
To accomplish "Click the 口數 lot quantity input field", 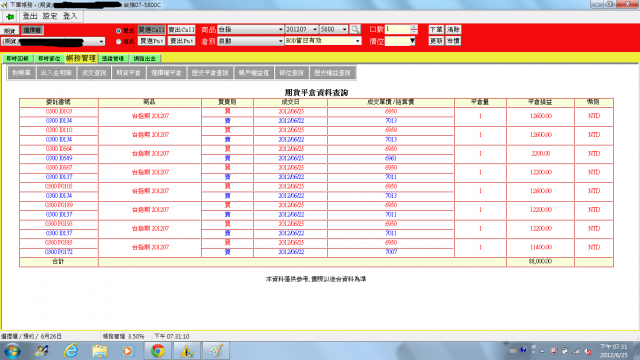I will click(397, 29).
